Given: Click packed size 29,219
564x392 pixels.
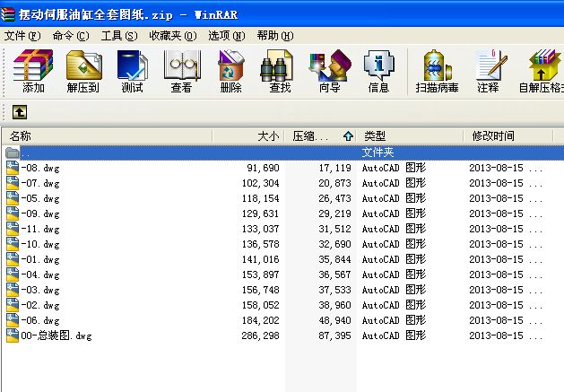Looking at the screenshot, I should 334,213.
